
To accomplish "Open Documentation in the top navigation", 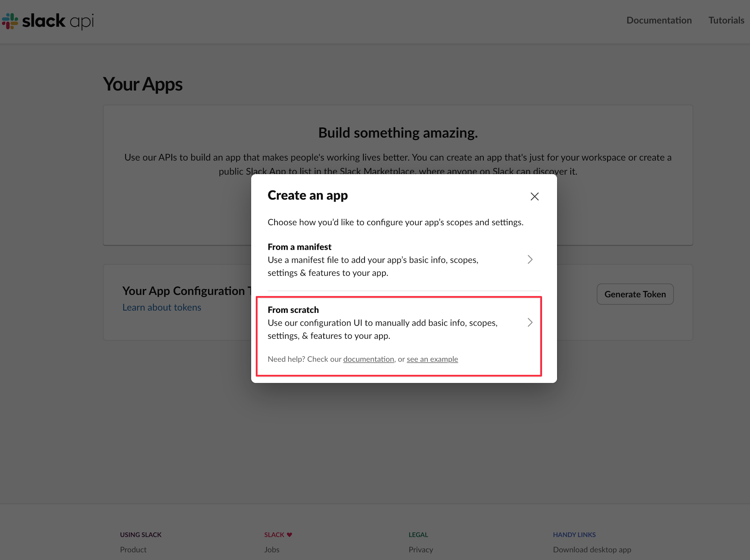I will 659,20.
